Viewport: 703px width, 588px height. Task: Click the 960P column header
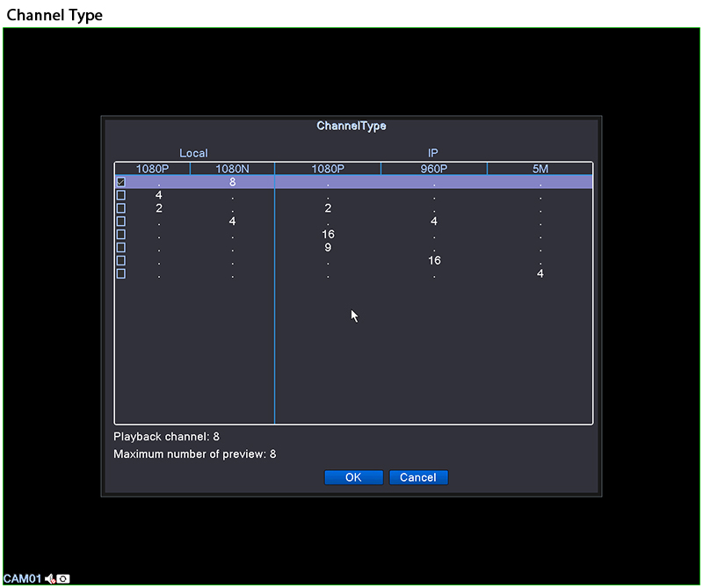tap(433, 169)
